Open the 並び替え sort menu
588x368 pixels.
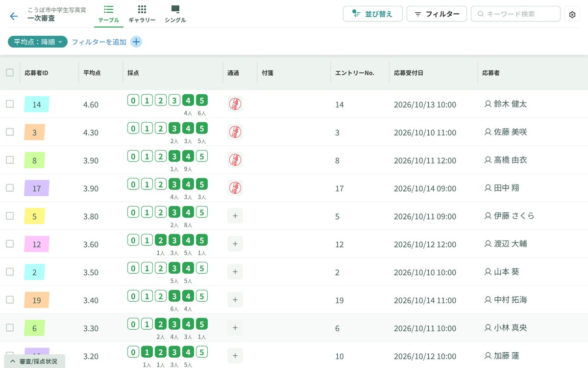[x=373, y=14]
